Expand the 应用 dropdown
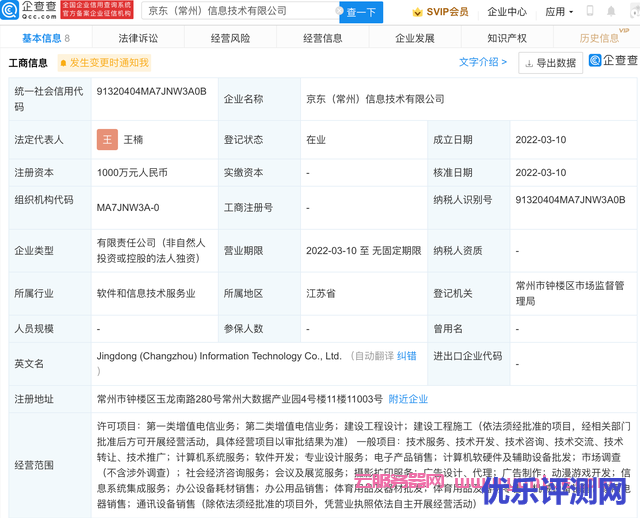Image resolution: width=640 pixels, height=518 pixels. click(559, 12)
